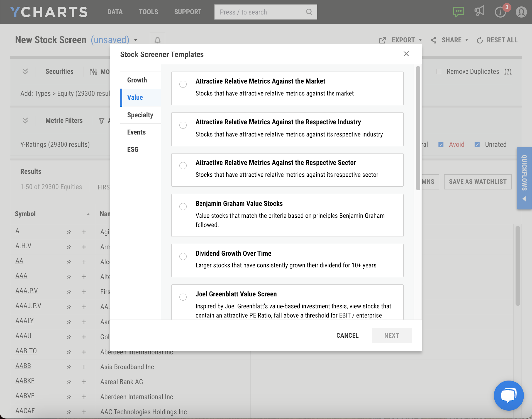Pin the AABKF symbol row

click(x=69, y=382)
